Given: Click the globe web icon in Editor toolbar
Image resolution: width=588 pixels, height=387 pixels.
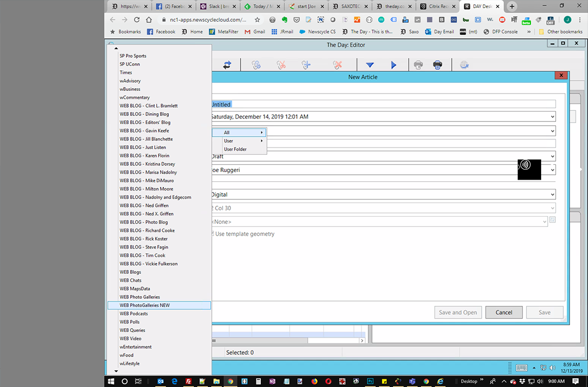Looking at the screenshot, I should 464,65.
